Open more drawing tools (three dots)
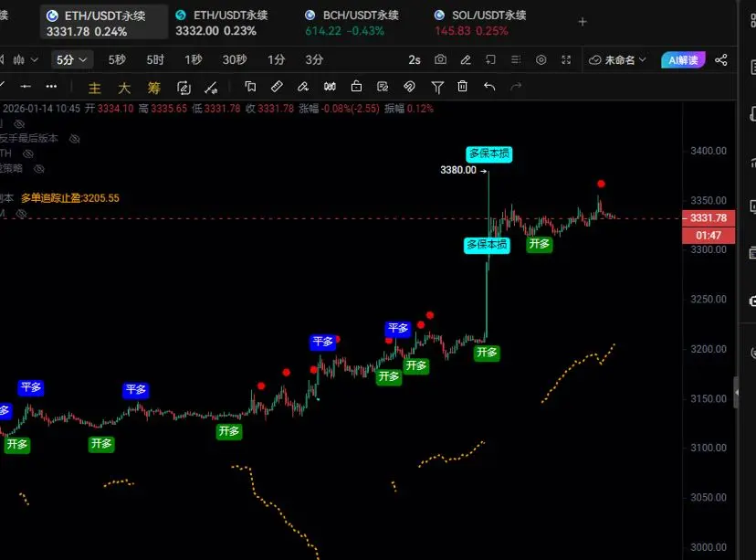 click(x=51, y=87)
